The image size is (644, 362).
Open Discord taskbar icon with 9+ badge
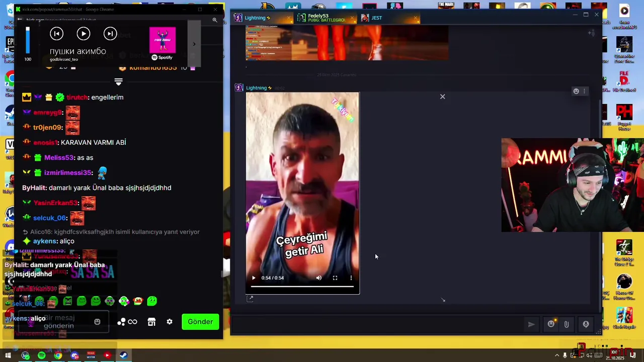click(x=74, y=355)
